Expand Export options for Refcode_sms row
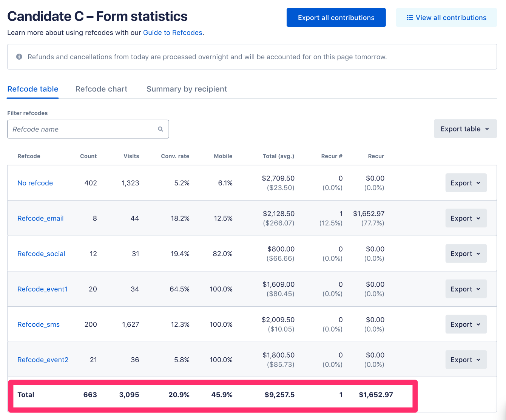 (466, 324)
